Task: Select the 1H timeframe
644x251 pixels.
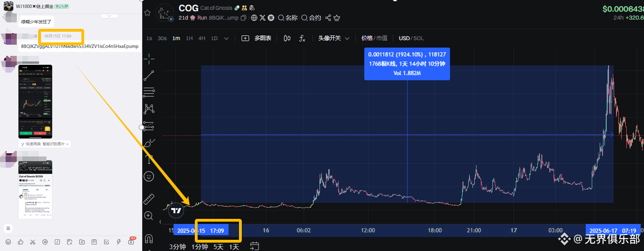Action: point(189,38)
